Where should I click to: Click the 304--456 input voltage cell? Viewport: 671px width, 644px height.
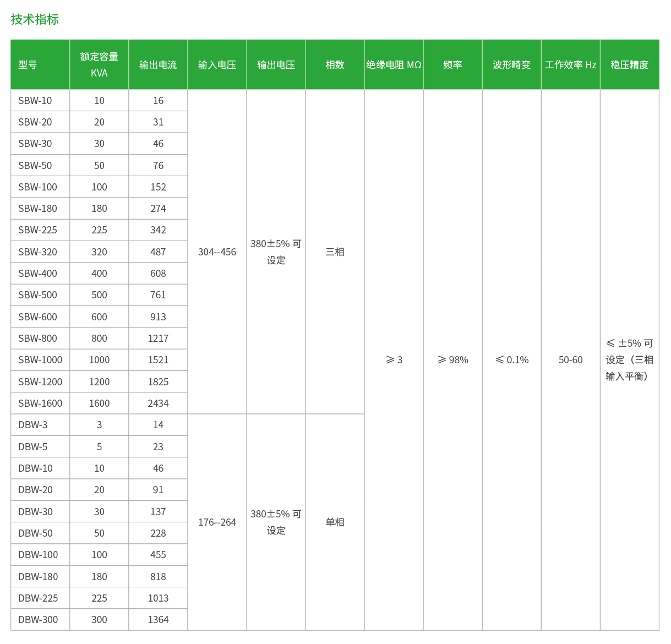click(217, 252)
